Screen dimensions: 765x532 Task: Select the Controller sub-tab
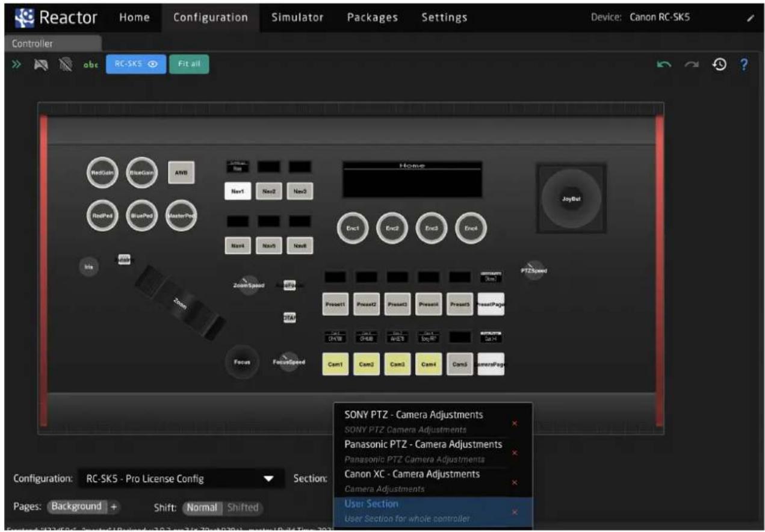pyautogui.click(x=52, y=43)
